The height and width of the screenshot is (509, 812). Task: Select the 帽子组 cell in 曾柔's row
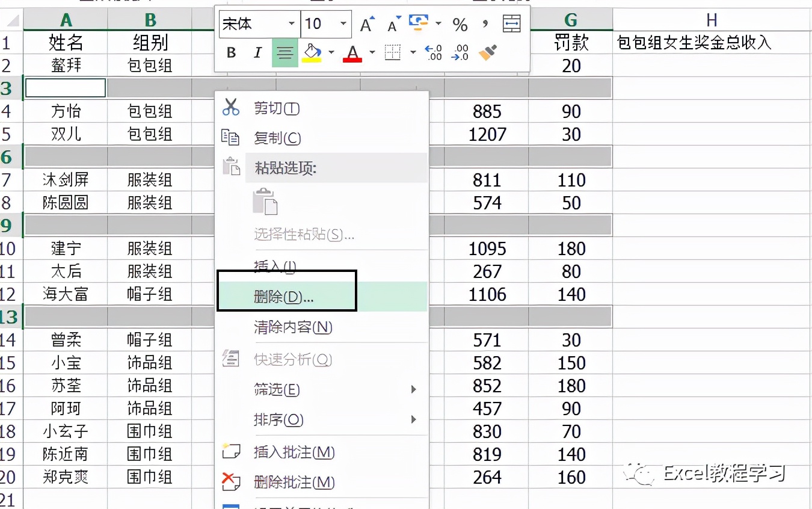[150, 340]
